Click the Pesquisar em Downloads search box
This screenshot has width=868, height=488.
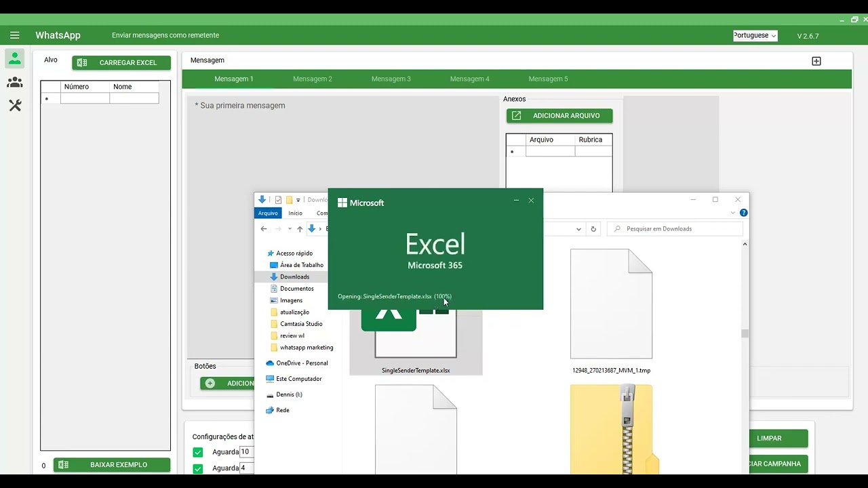[x=675, y=229]
